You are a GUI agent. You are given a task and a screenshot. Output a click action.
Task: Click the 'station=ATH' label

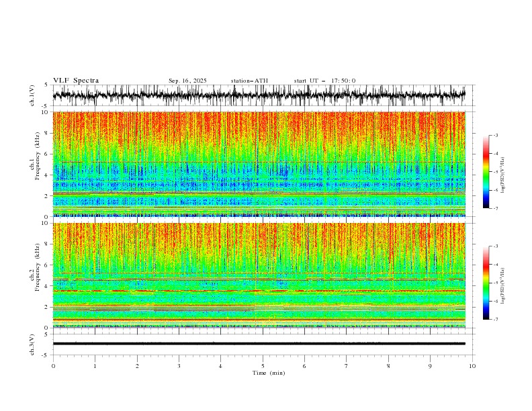[249, 81]
